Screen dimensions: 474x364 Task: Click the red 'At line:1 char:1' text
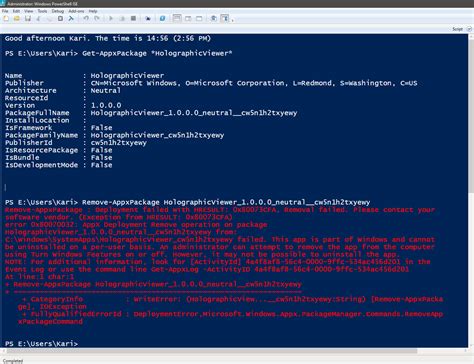point(39,277)
